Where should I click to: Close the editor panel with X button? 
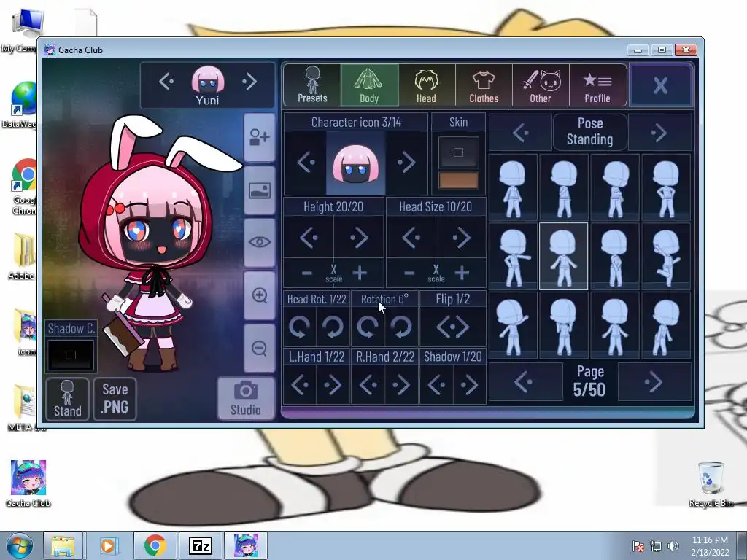click(x=661, y=85)
